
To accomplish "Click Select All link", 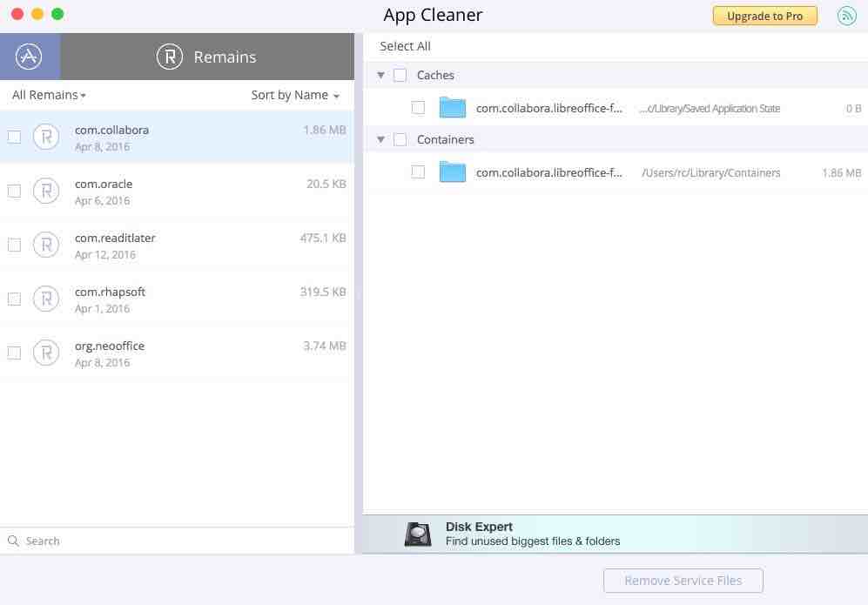I will click(405, 46).
